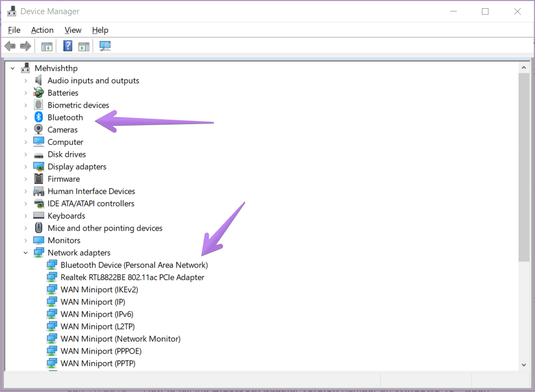Click the Mice and other pointing devices icon
535x392 pixels.
tap(38, 227)
